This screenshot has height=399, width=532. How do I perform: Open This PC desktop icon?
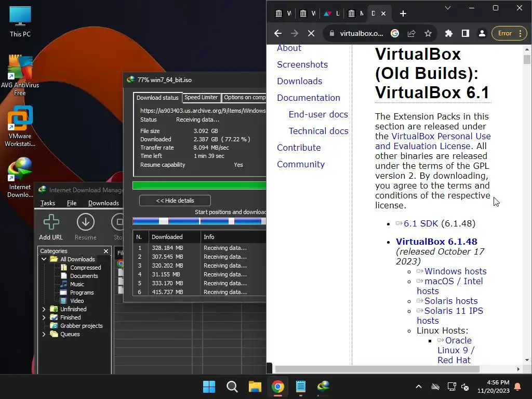tap(20, 21)
